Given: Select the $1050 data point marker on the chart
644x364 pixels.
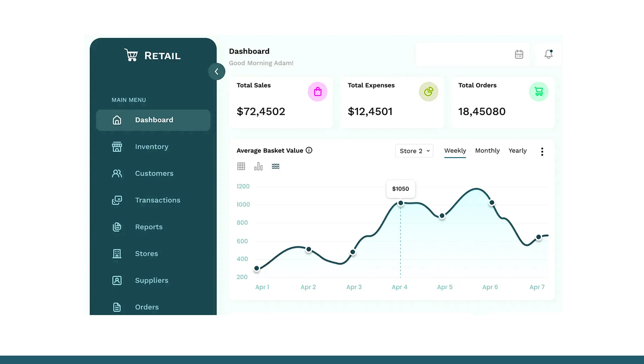Looking at the screenshot, I should click(400, 203).
